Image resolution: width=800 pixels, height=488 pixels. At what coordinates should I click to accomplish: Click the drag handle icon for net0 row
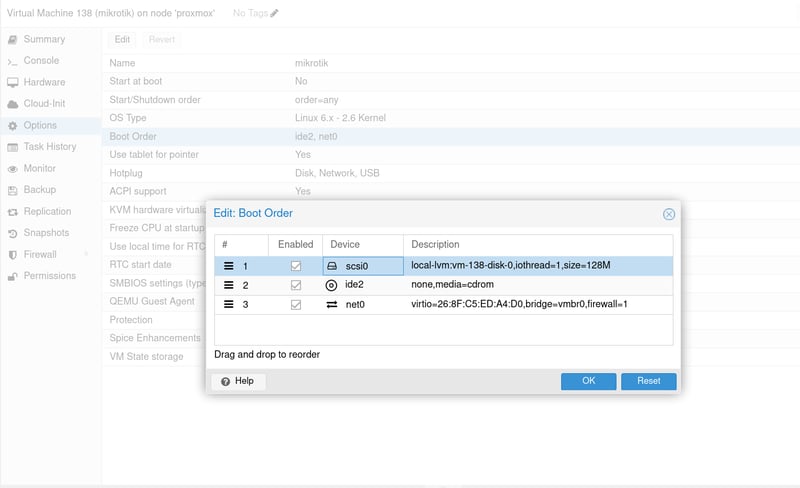click(228, 304)
